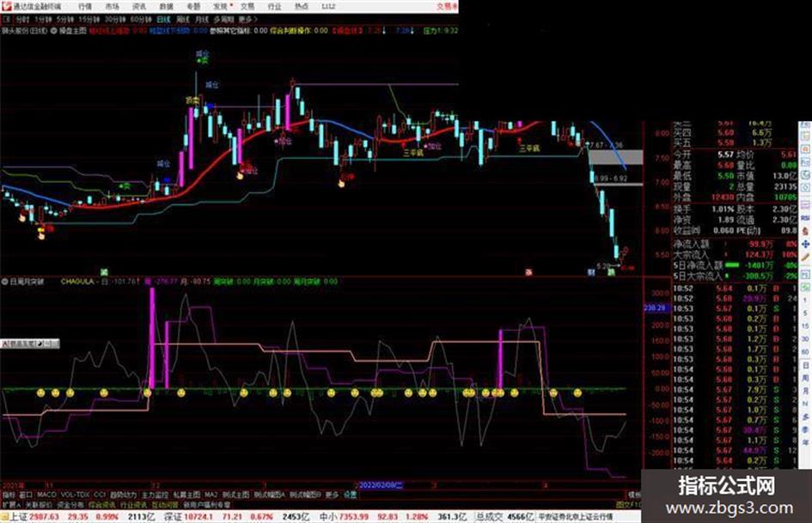Open the 多周期 multi-period view
The width and height of the screenshot is (812, 523).
(x=223, y=19)
